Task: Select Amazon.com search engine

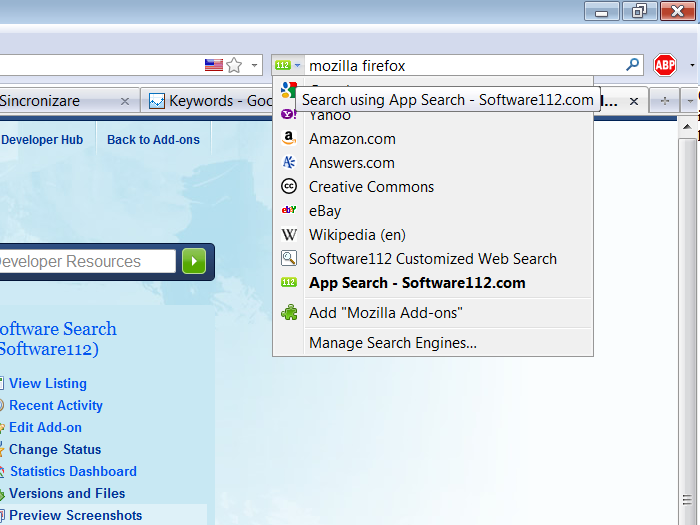Action: pos(433,139)
